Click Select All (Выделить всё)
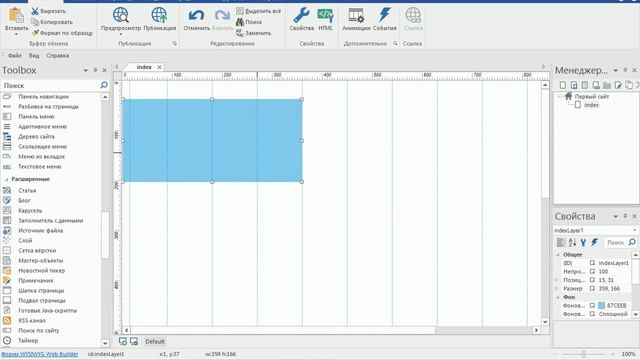The image size is (640, 360). [x=258, y=11]
